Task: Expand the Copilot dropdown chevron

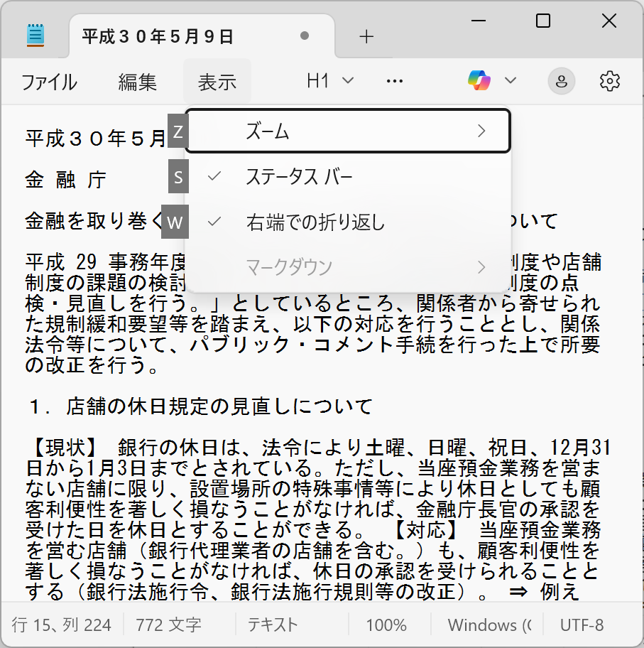Action: point(510,81)
